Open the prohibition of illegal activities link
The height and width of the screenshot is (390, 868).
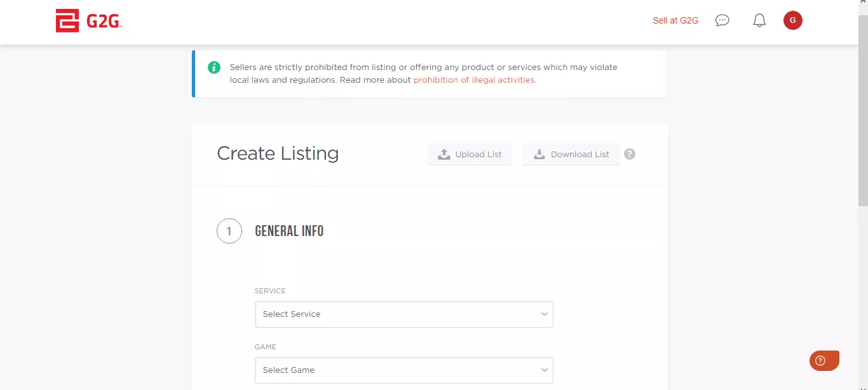pyautogui.click(x=474, y=80)
